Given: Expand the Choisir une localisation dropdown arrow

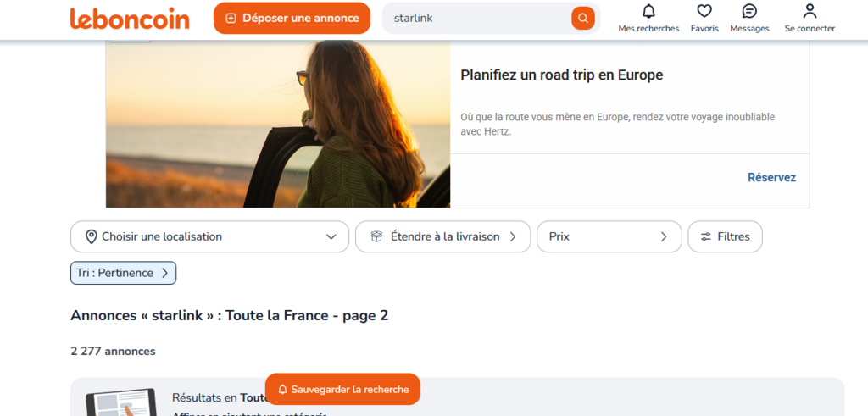Looking at the screenshot, I should 331,236.
